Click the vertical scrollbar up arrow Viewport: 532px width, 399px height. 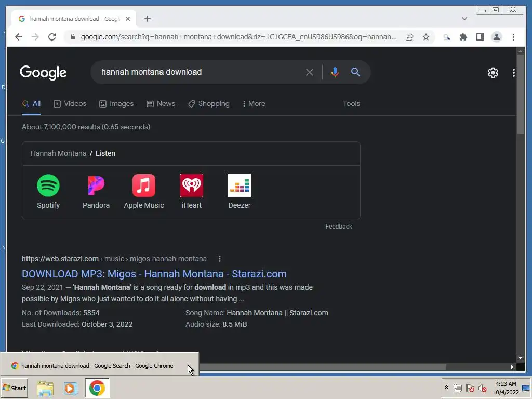coord(521,51)
